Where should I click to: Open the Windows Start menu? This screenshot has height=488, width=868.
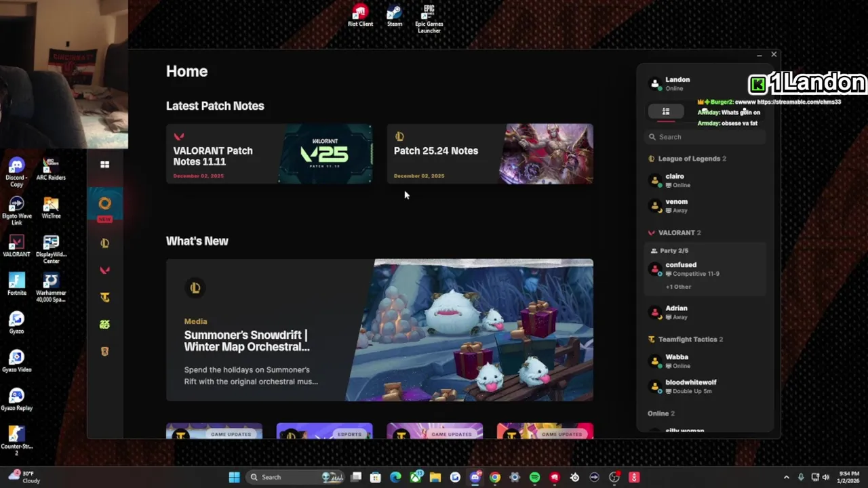pyautogui.click(x=234, y=477)
